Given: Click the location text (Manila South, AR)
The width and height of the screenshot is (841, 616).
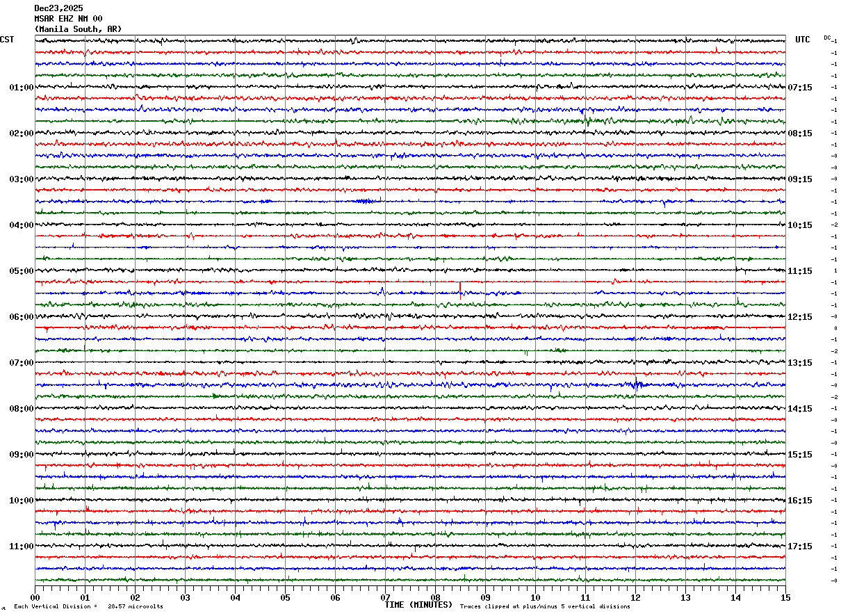Looking at the screenshot, I should pyautogui.click(x=78, y=29).
